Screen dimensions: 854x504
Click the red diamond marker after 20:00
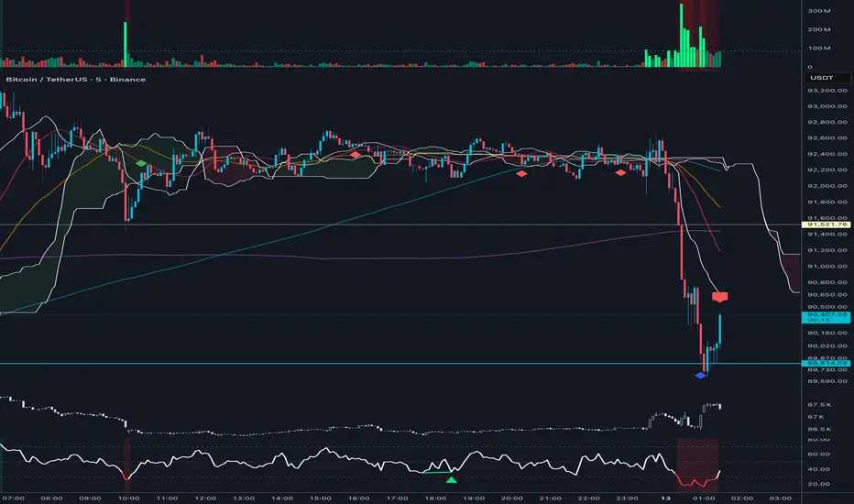(x=521, y=174)
